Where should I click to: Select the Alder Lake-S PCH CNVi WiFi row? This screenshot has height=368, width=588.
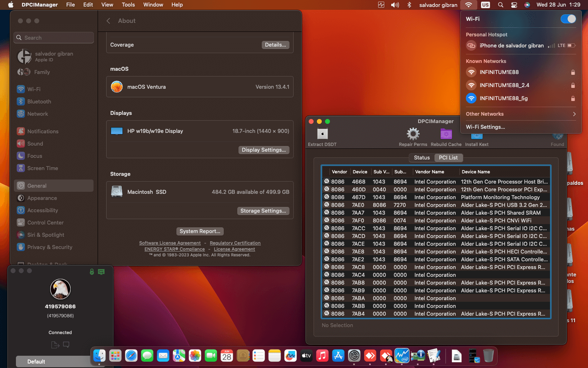(436, 220)
